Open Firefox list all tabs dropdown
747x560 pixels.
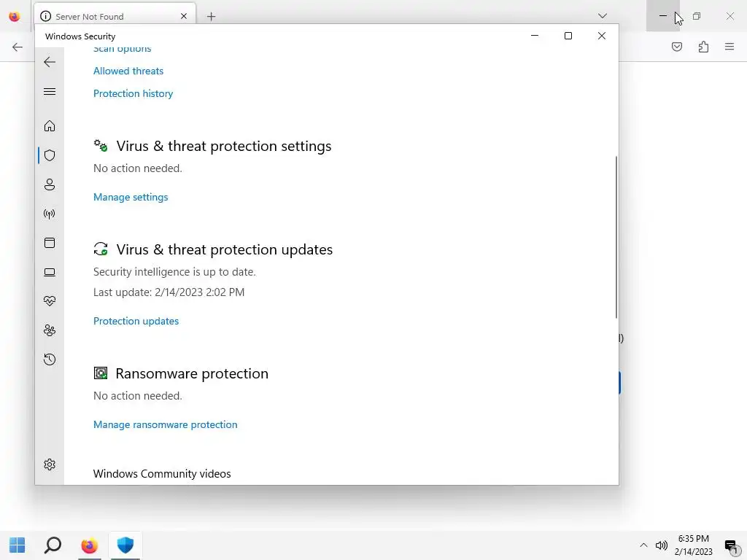click(x=602, y=16)
